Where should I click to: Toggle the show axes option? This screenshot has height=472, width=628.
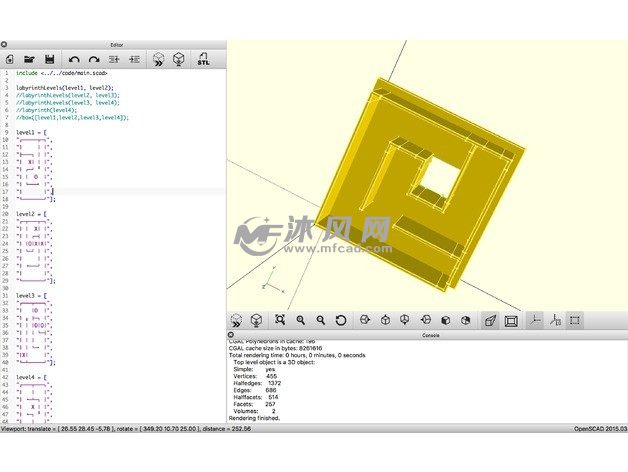pyautogui.click(x=535, y=320)
